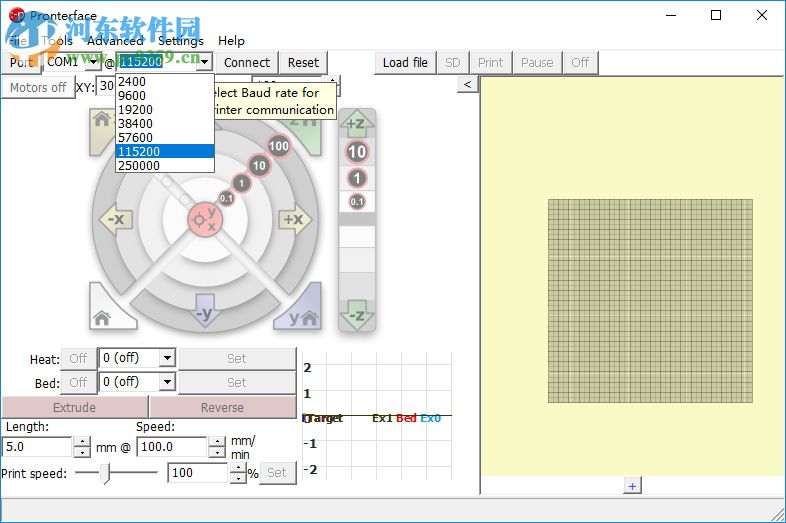The image size is (786, 523).
Task: Select Z jog distance 0.1 circle
Action: coord(356,202)
